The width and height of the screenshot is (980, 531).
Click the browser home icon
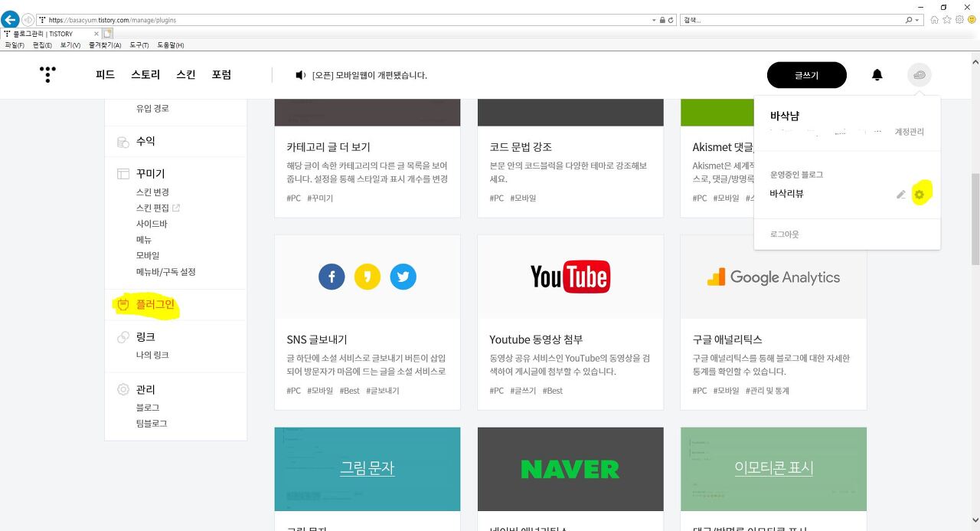[935, 19]
